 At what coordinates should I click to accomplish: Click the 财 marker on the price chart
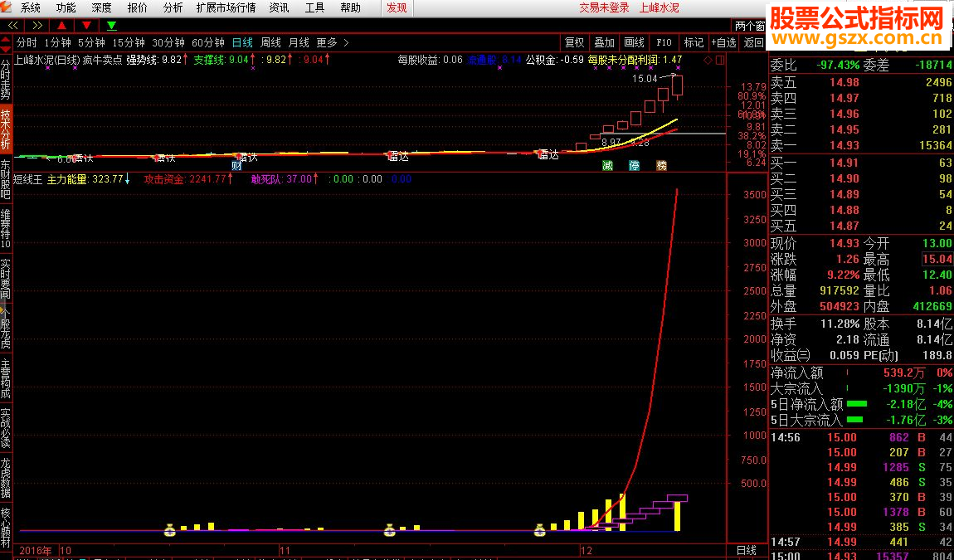click(236, 166)
